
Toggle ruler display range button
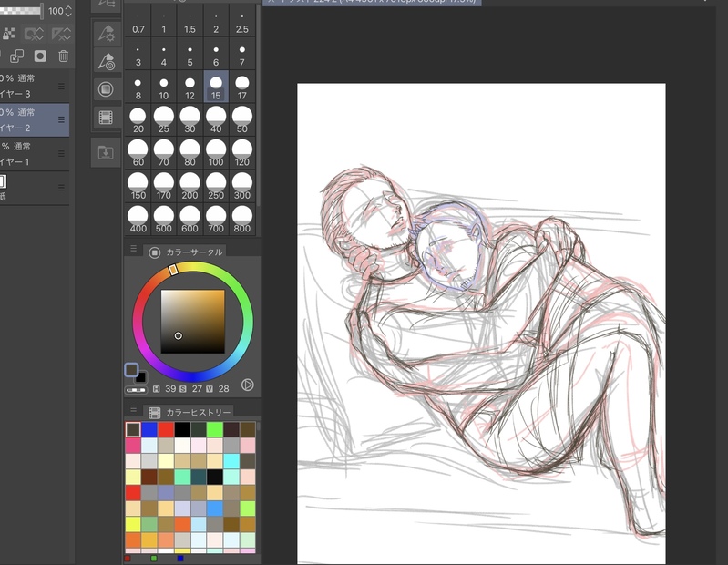tap(61, 34)
